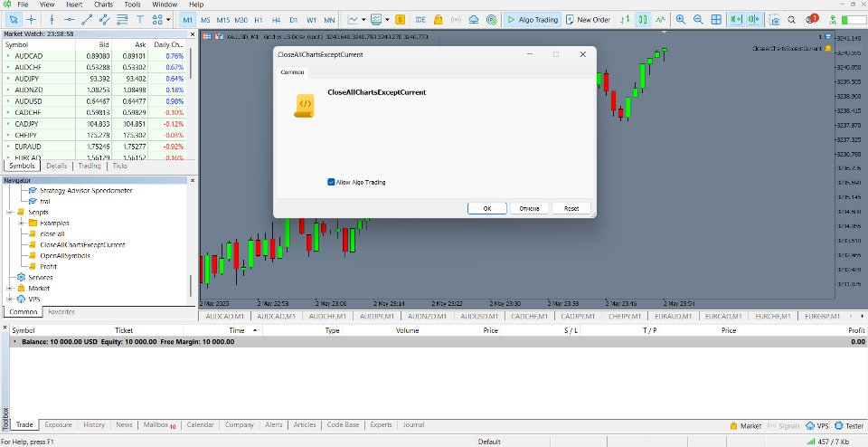
Task: Open the History tab in Toolbox
Action: 94,425
